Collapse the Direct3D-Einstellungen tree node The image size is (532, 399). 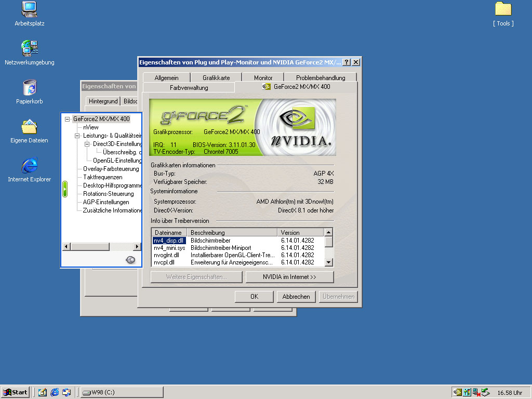point(87,144)
